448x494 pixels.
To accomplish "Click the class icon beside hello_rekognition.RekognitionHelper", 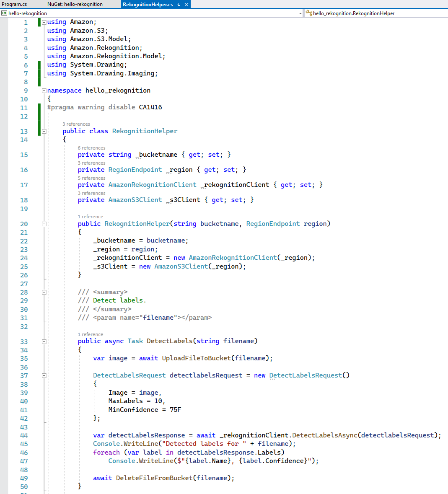I will tap(309, 13).
